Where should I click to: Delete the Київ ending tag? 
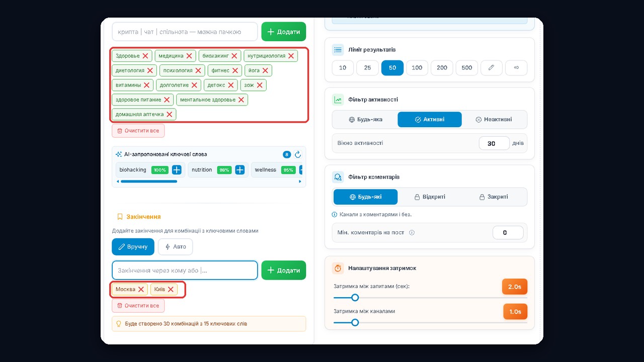[x=171, y=289]
